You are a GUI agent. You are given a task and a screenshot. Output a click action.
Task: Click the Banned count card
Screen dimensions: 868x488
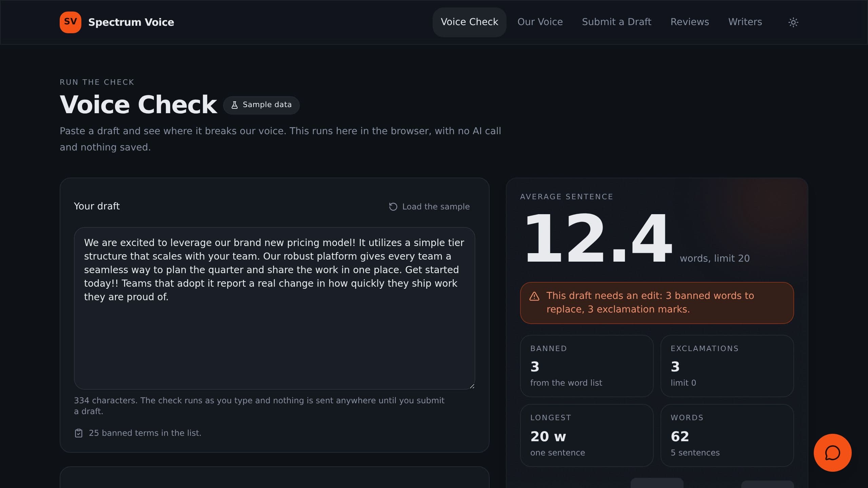click(x=587, y=366)
